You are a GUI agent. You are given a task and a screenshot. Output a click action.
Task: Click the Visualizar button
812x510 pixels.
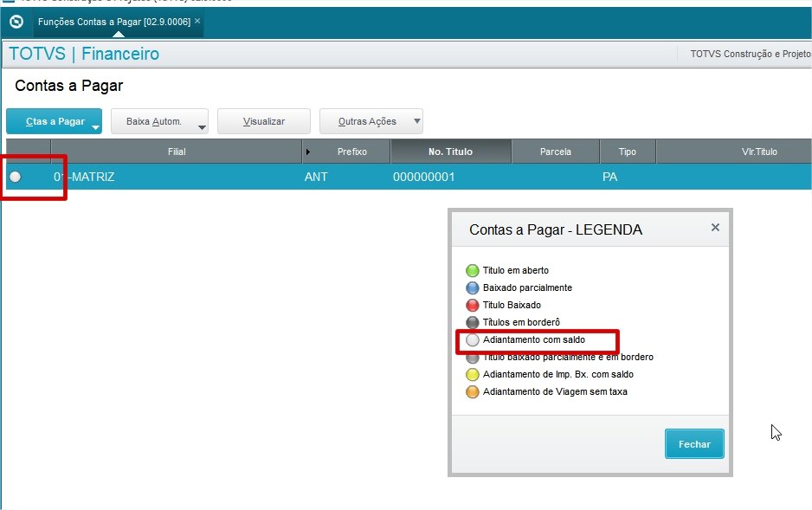coord(263,121)
